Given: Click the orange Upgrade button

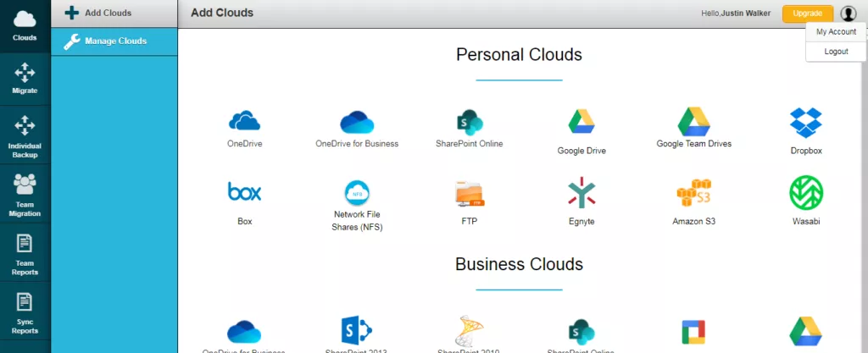Looking at the screenshot, I should [807, 14].
